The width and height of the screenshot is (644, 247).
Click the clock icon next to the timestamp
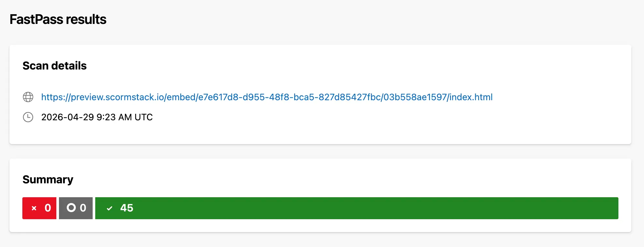[28, 117]
